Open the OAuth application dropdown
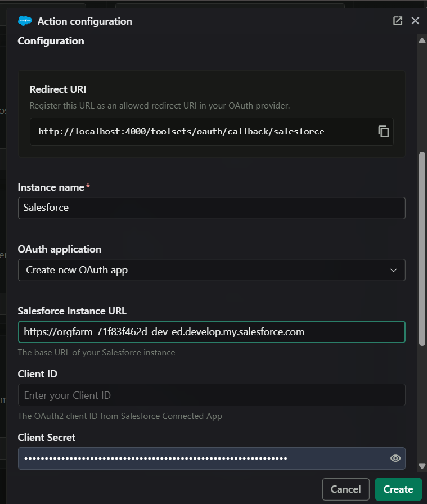This screenshot has width=427, height=504. pyautogui.click(x=212, y=270)
